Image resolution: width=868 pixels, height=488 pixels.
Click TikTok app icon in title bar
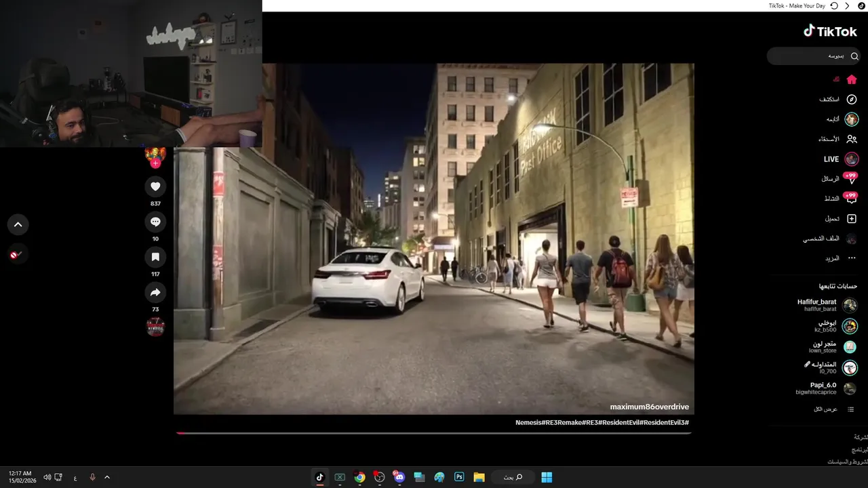pyautogui.click(x=862, y=5)
